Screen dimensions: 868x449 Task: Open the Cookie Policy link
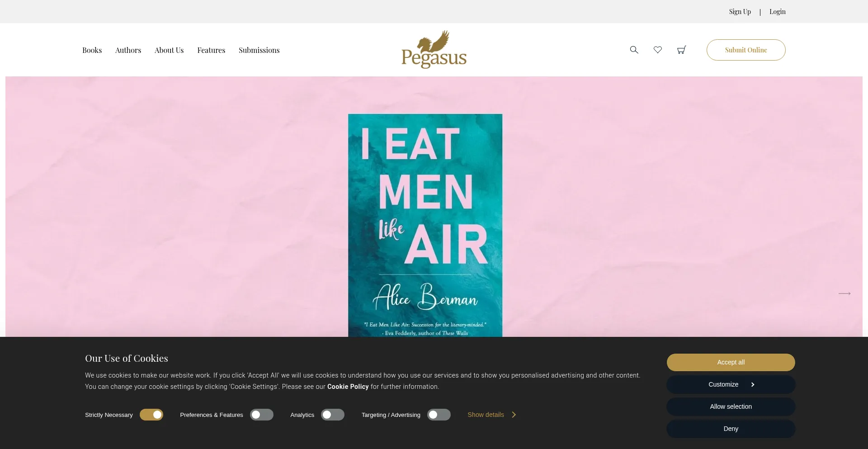(348, 387)
